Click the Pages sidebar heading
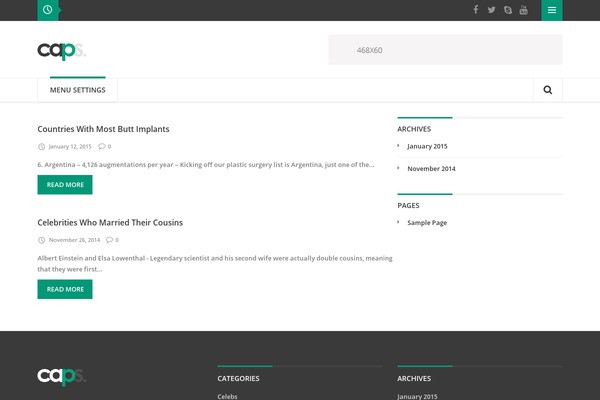This screenshot has width=600, height=400. coord(408,206)
